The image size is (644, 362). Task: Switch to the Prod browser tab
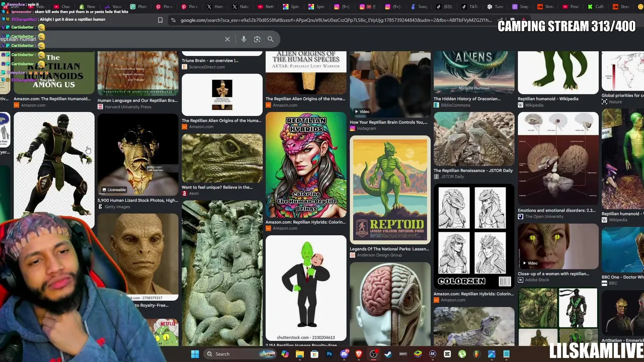[x=571, y=7]
